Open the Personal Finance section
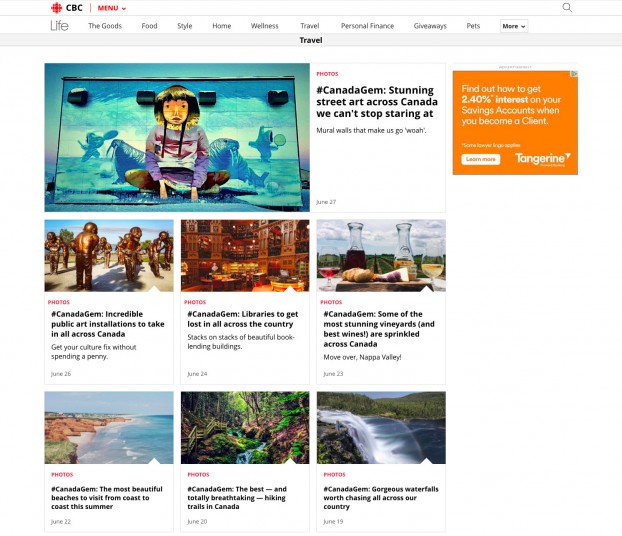Image resolution: width=622 pixels, height=536 pixels. tap(367, 26)
